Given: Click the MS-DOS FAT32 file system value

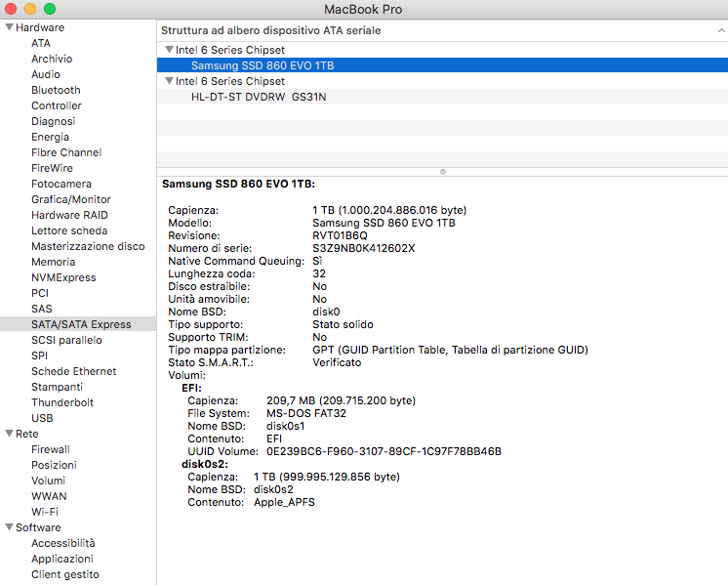Looking at the screenshot, I should 306,413.
